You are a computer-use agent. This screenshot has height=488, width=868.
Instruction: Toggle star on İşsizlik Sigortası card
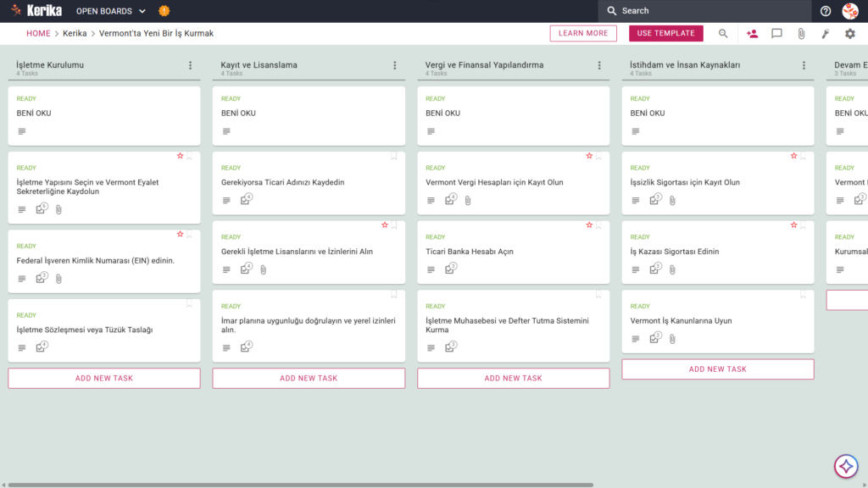[793, 156]
